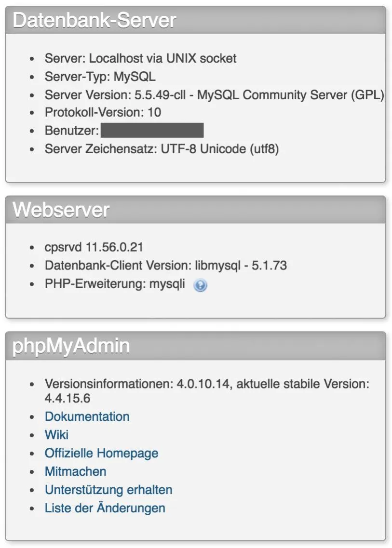Click the redacted Benutzer value box
Screen dimensions: 392x548
coord(152,130)
